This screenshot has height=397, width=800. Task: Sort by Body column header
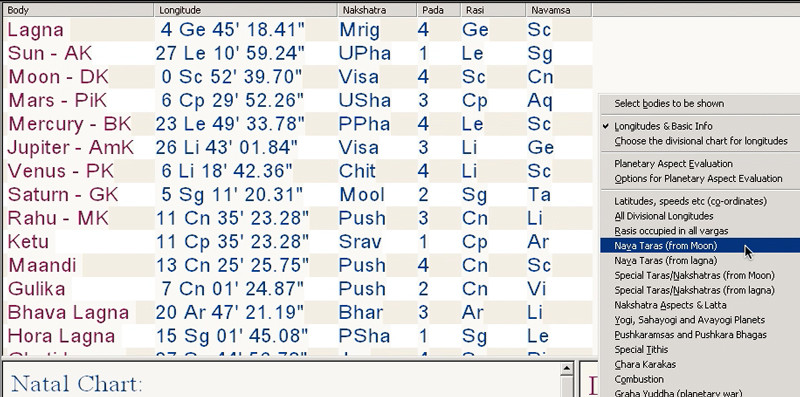point(78,10)
